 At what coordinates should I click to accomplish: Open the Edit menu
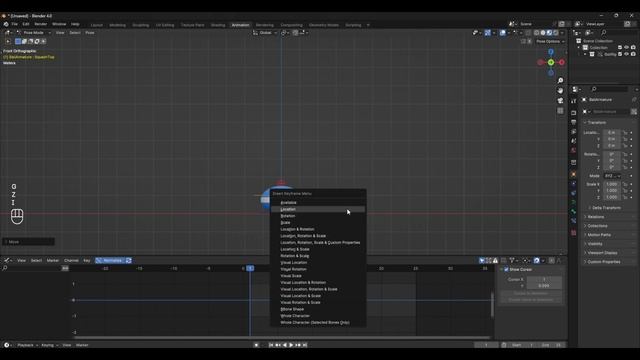26,24
